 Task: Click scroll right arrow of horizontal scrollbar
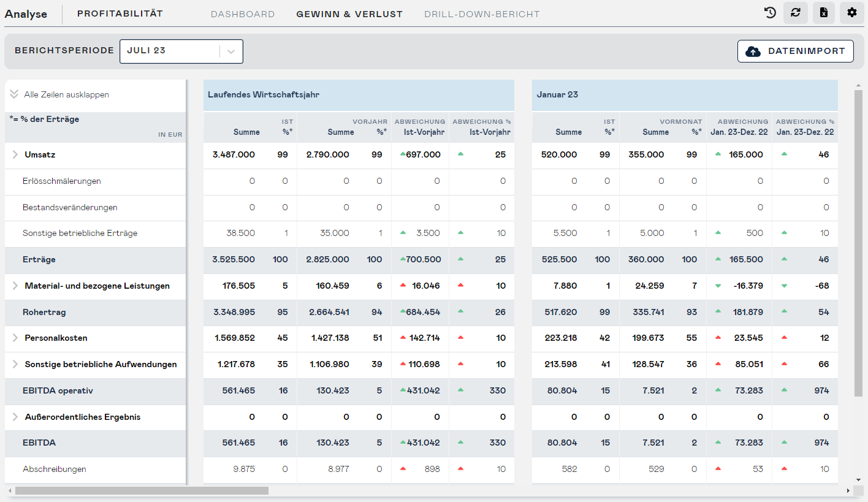(848, 490)
